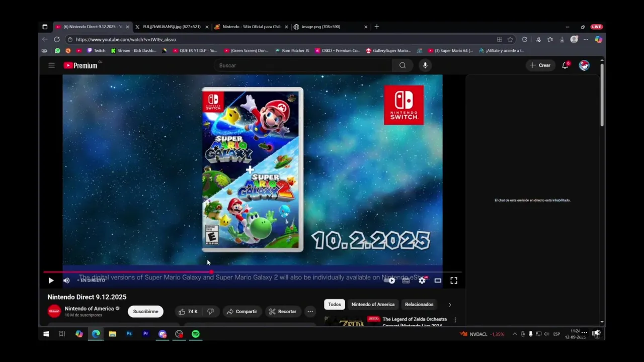This screenshot has width=644, height=362.
Task: Open the YouTube notifications bell
Action: click(566, 65)
